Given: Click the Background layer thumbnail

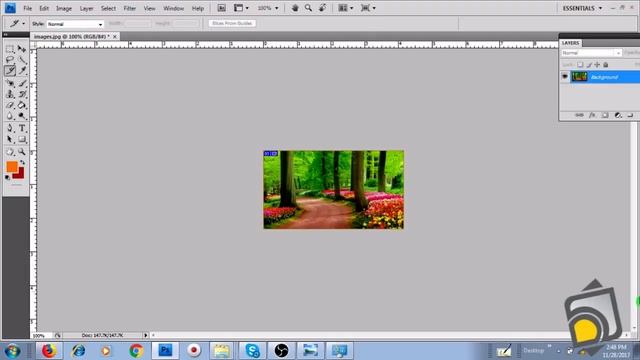Looking at the screenshot, I should (x=579, y=76).
